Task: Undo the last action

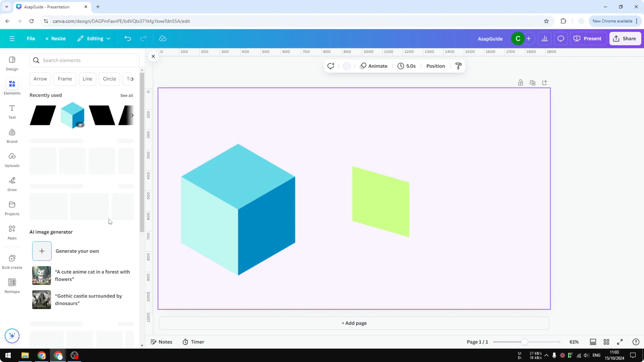Action: 128,38
